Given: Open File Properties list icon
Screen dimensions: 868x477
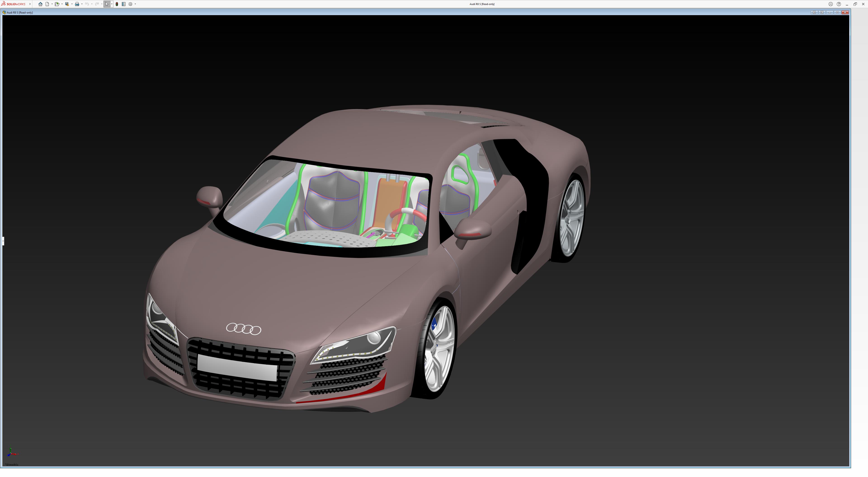Looking at the screenshot, I should [x=124, y=4].
